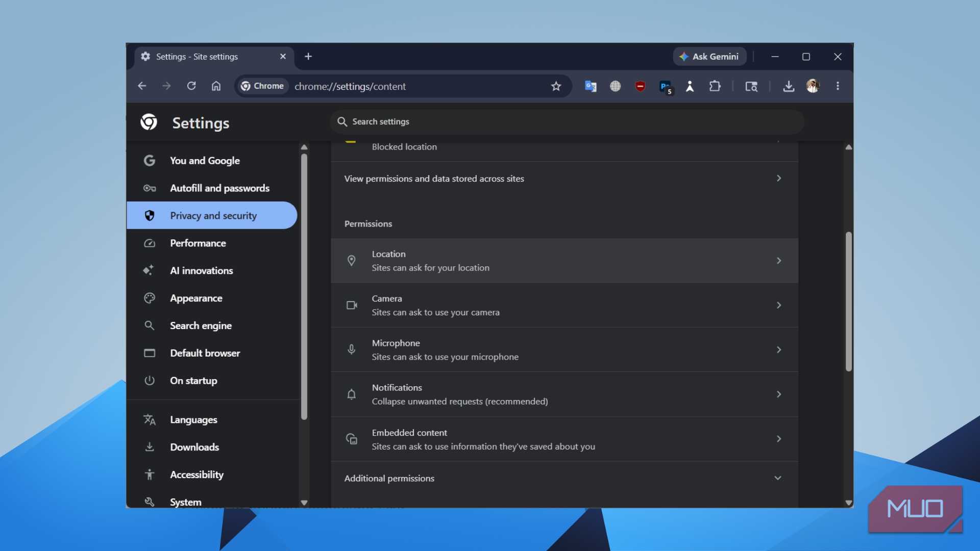
Task: Select Autofill and passwords in sidebar
Action: point(212,188)
